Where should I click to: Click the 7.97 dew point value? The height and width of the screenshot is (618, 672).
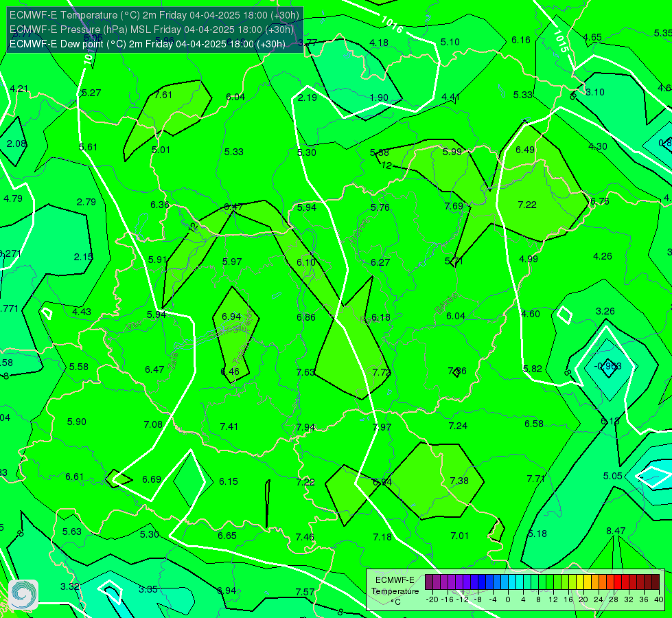click(382, 426)
